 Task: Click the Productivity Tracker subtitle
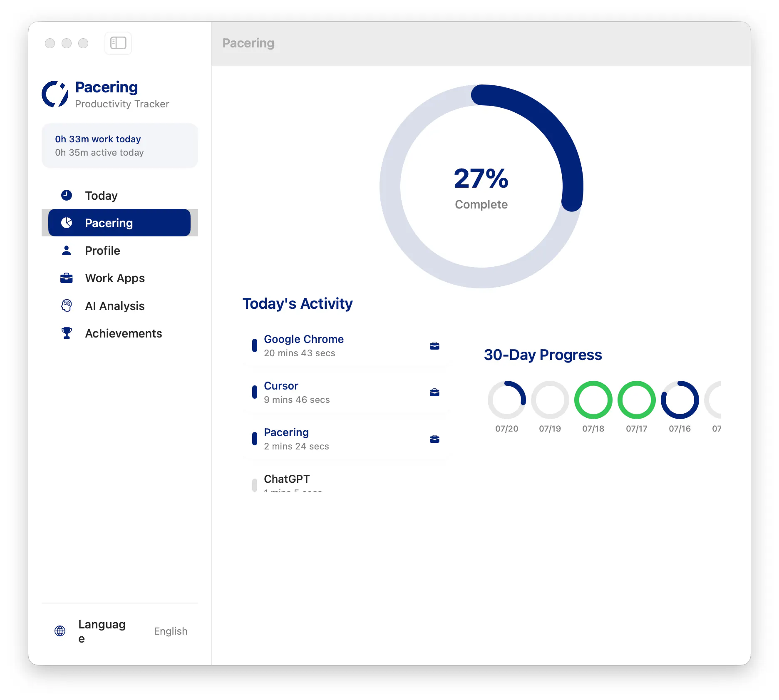pos(122,104)
